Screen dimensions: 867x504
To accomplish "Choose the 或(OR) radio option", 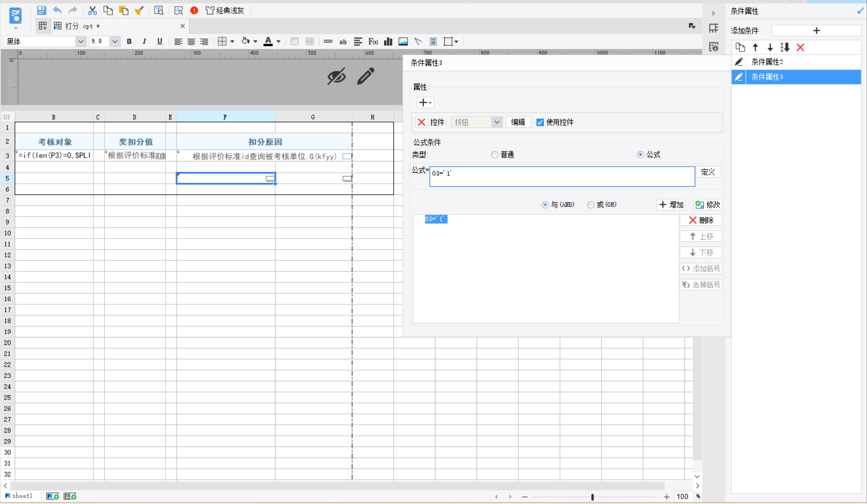I will [x=591, y=205].
